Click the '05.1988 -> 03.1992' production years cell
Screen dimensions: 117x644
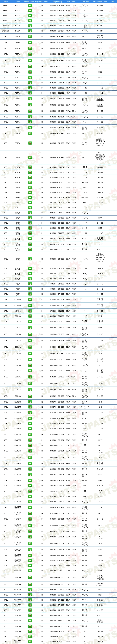[x=57, y=377]
